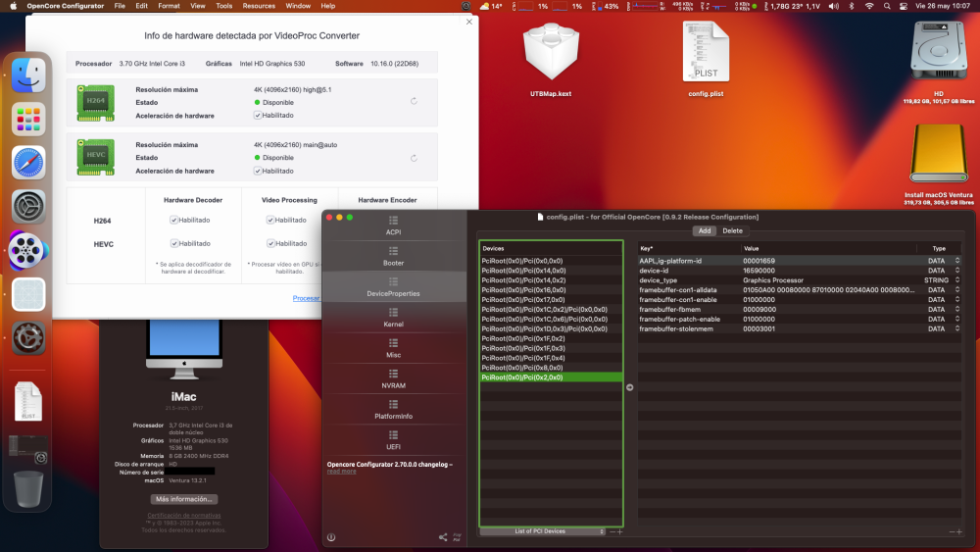Open the UEFI section in the sidebar
This screenshot has width=980, height=552.
point(393,440)
